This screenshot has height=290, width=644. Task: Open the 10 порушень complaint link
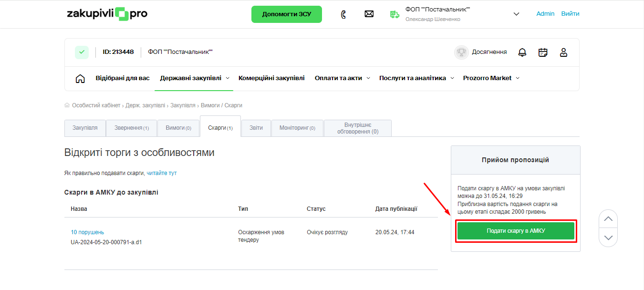(87, 232)
